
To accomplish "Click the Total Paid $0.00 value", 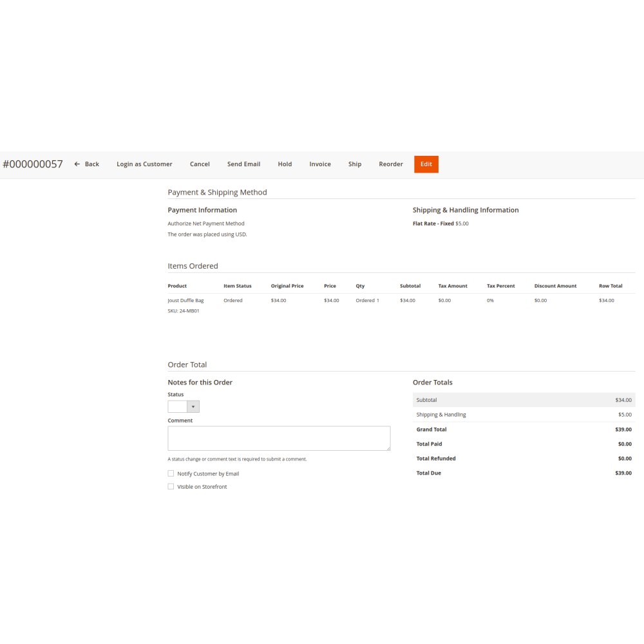I will 625,444.
